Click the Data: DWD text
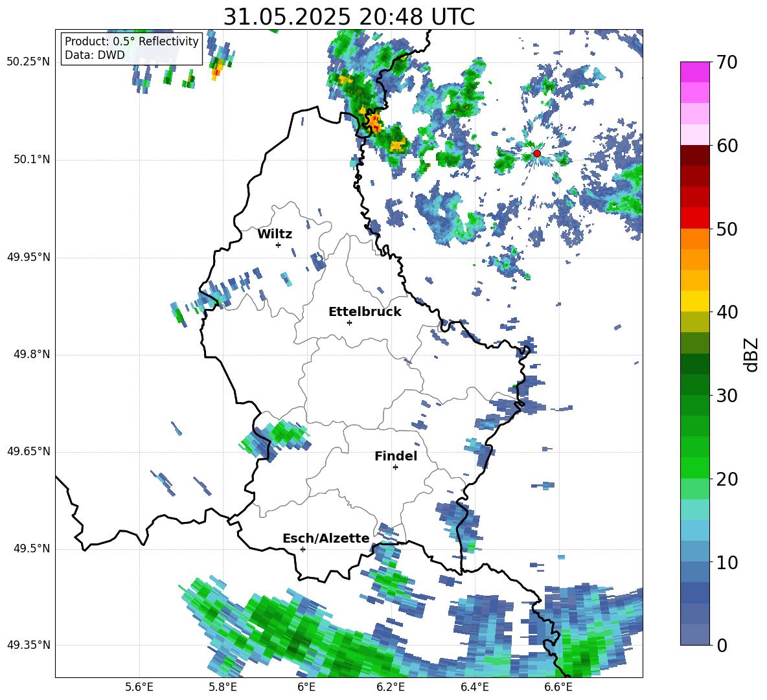Screen dimensions: 767x700 (95, 55)
